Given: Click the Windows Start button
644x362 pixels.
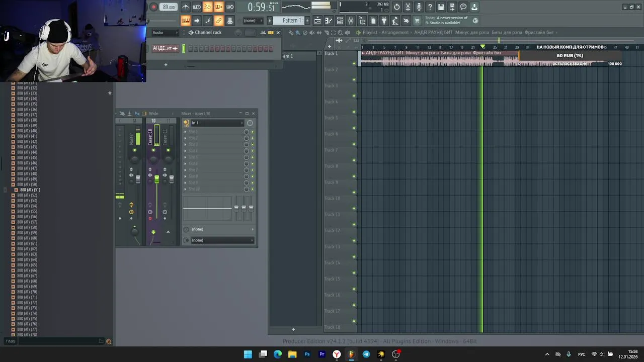Looking at the screenshot, I should (248, 354).
